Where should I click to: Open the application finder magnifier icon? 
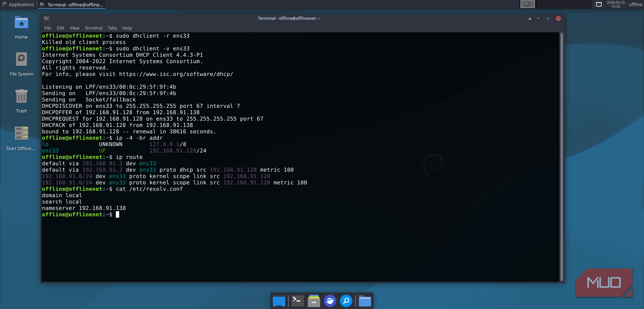346,301
